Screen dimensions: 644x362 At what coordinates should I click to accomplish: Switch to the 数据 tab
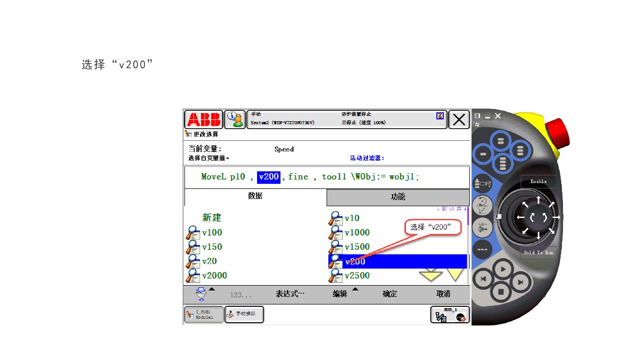255,196
